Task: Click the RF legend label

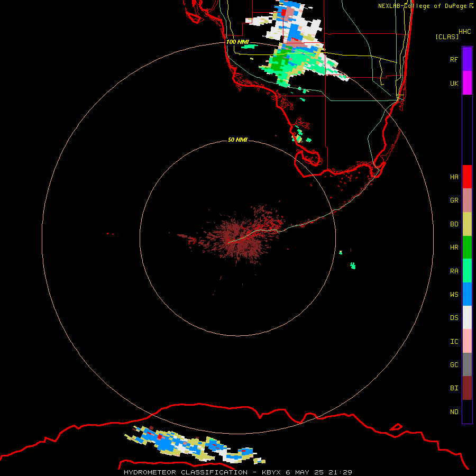Action: click(x=454, y=59)
